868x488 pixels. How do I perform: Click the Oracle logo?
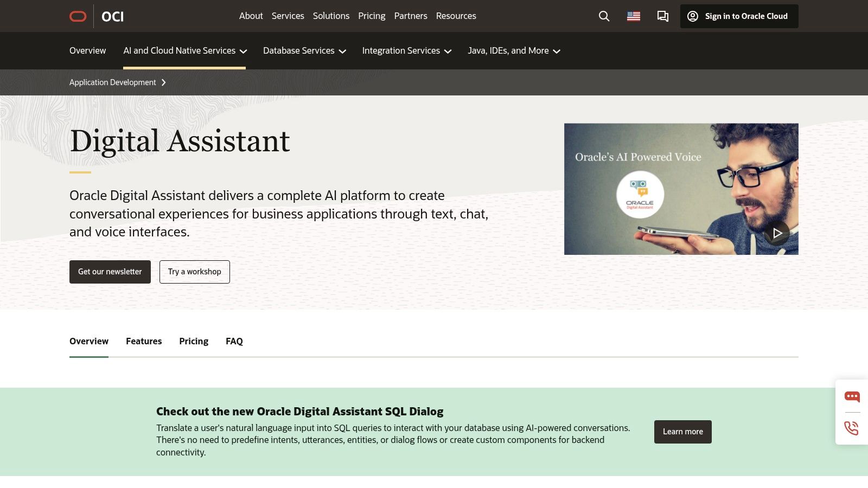point(78,16)
